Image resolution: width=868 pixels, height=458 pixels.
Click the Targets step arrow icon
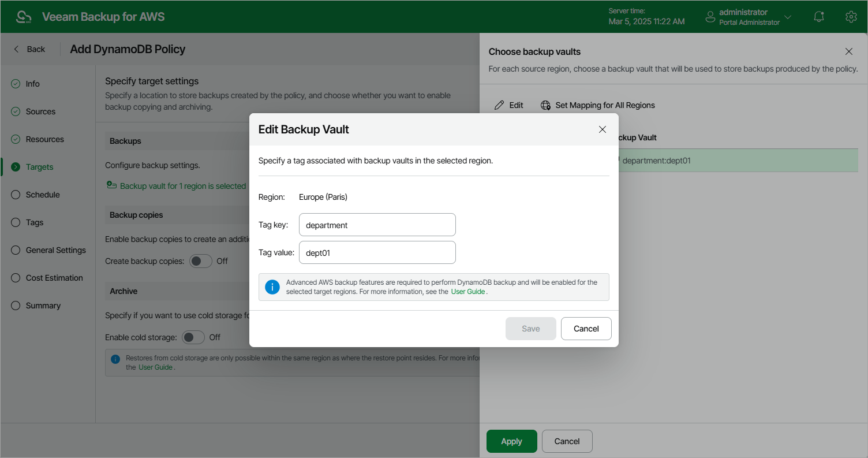pos(16,167)
